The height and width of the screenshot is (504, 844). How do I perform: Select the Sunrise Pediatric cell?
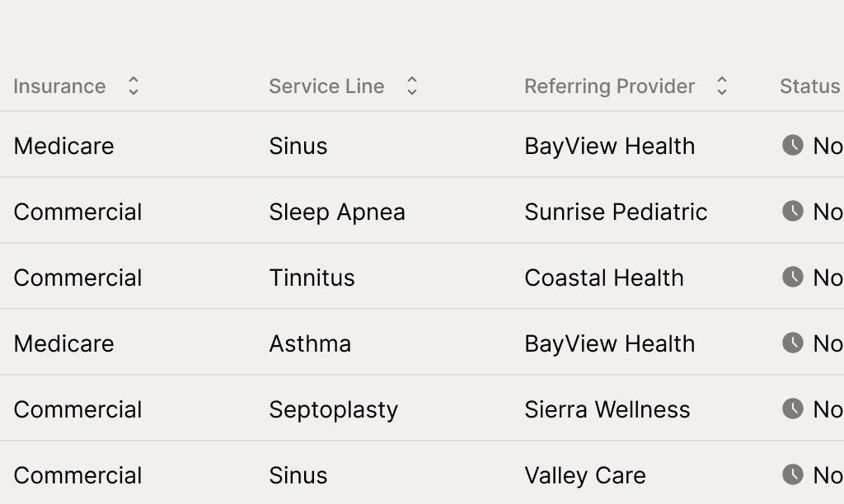tap(616, 212)
